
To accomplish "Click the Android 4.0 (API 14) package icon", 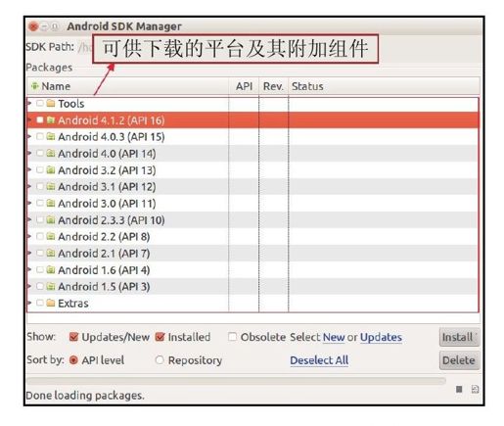I will (50, 153).
